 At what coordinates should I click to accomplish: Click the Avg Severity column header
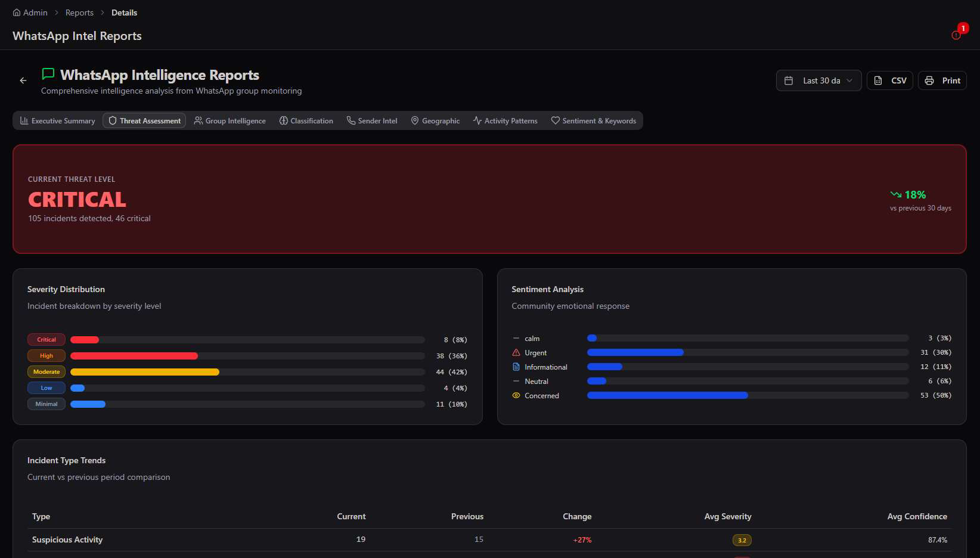pos(728,516)
